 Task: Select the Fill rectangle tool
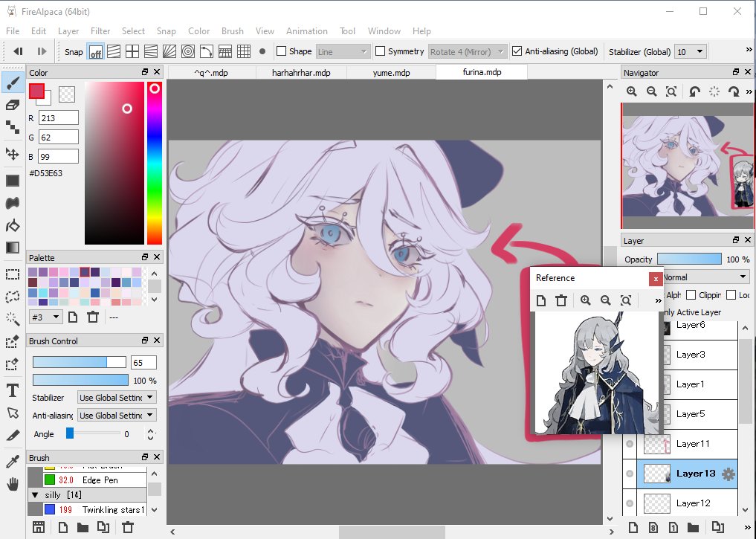click(x=13, y=181)
